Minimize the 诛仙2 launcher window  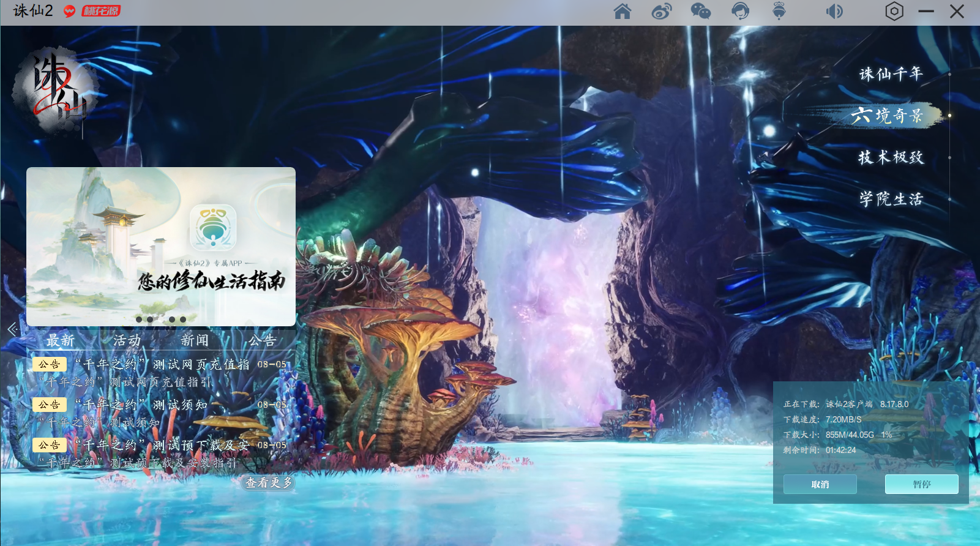(926, 12)
